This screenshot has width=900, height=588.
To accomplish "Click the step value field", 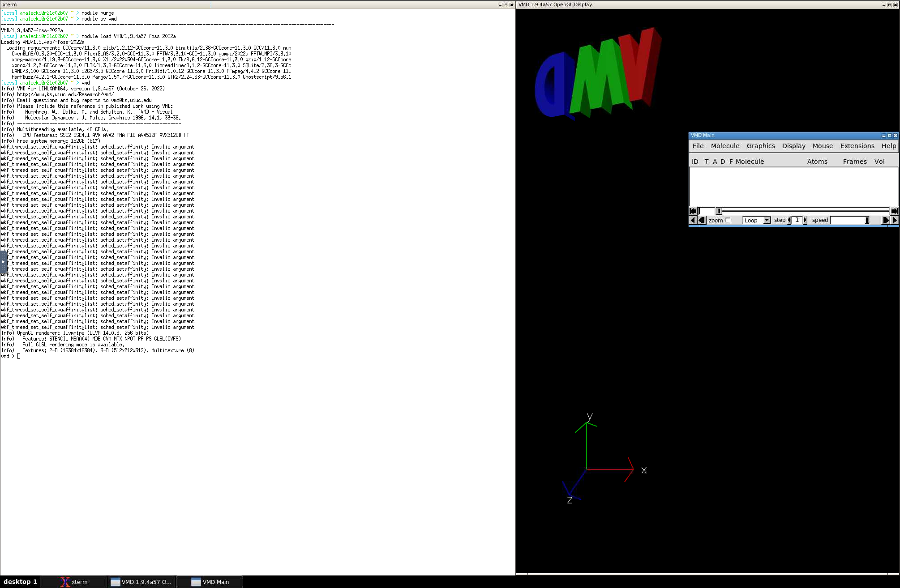I will [x=797, y=220].
